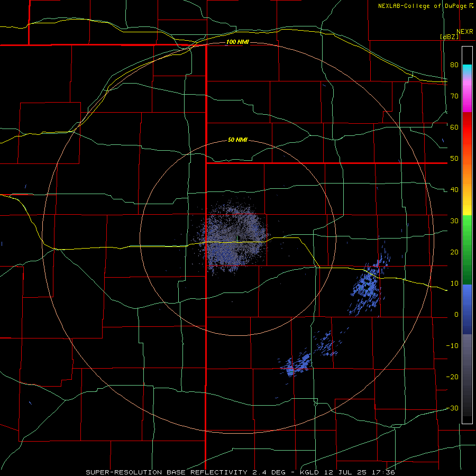Click the -20 dBZ scale value
476x476 pixels.
click(x=452, y=377)
